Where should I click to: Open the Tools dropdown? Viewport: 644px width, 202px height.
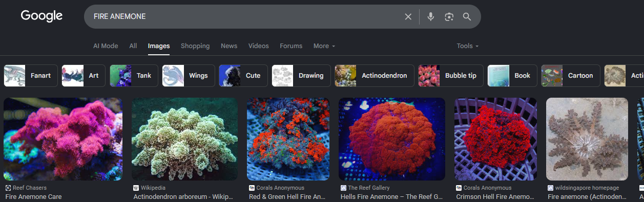pos(468,46)
